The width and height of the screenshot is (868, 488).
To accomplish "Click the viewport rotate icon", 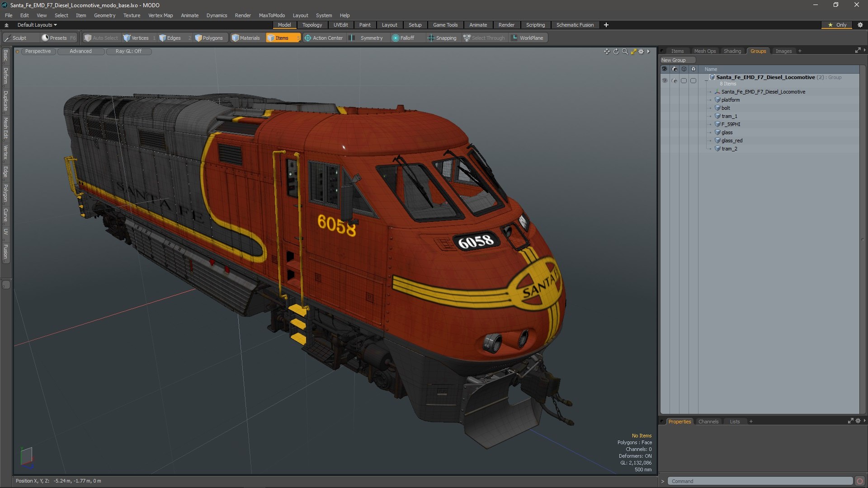I will 616,52.
